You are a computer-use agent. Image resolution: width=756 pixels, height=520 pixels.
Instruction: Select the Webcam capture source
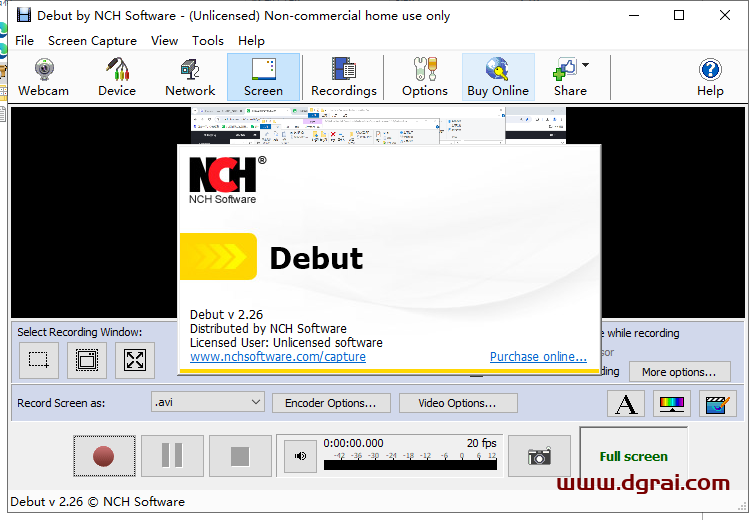[43, 77]
